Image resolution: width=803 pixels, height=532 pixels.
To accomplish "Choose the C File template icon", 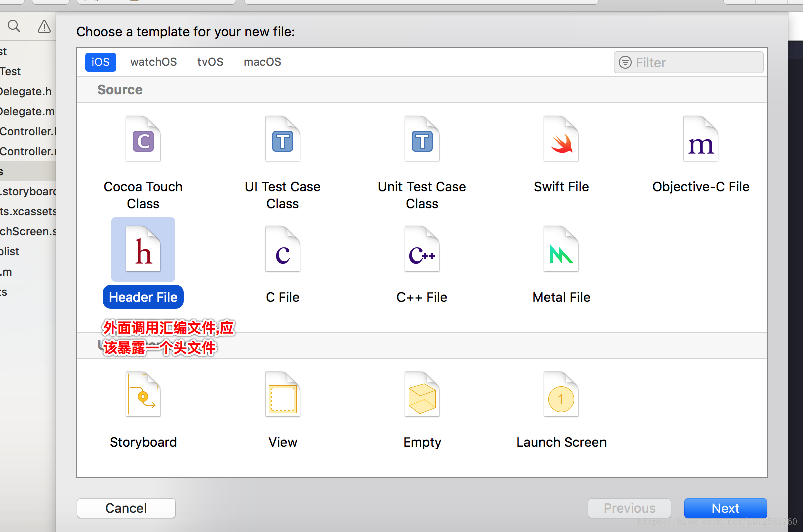I will (x=283, y=249).
